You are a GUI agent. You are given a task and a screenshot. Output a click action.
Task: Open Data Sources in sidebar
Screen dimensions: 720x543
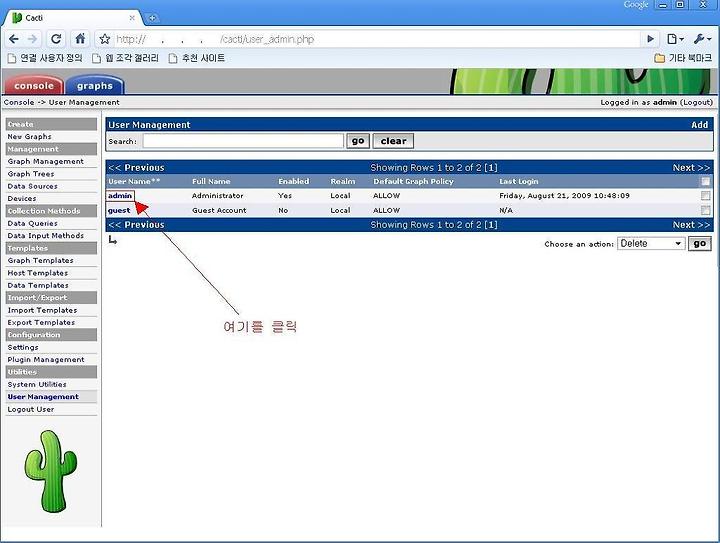32,186
